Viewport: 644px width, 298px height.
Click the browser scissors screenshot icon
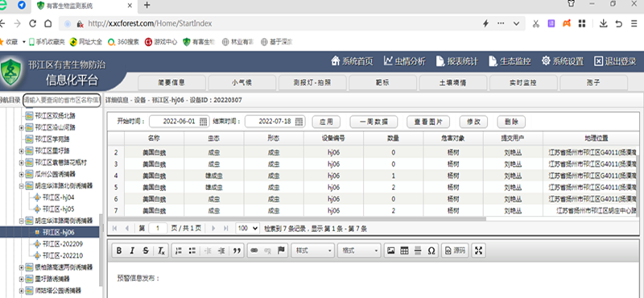tap(535, 23)
